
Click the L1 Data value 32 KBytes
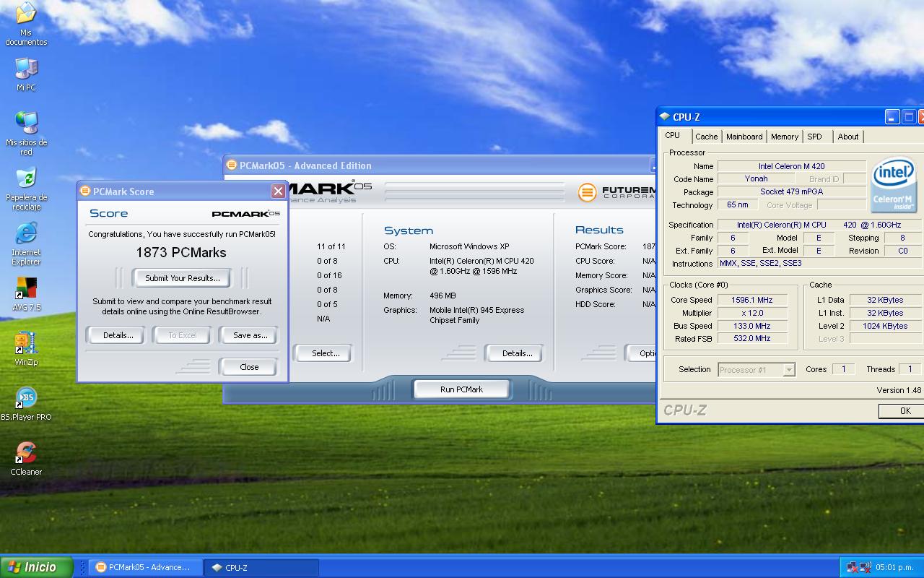(x=885, y=300)
